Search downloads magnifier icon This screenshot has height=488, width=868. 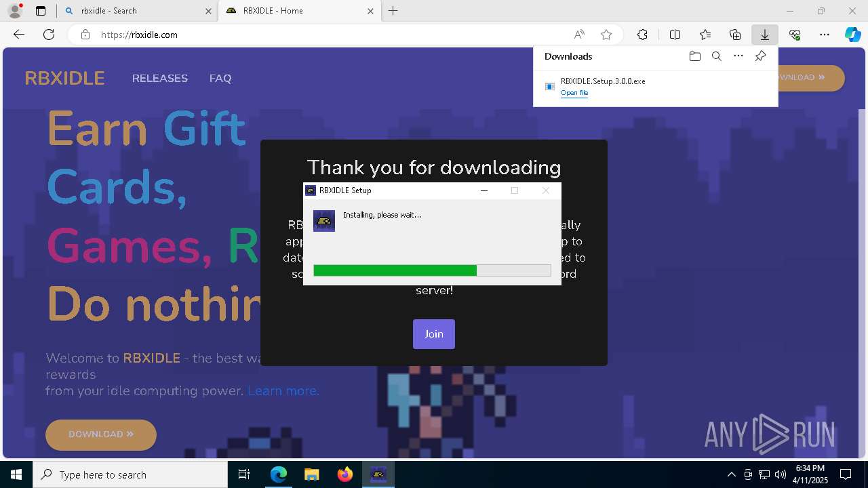point(716,56)
